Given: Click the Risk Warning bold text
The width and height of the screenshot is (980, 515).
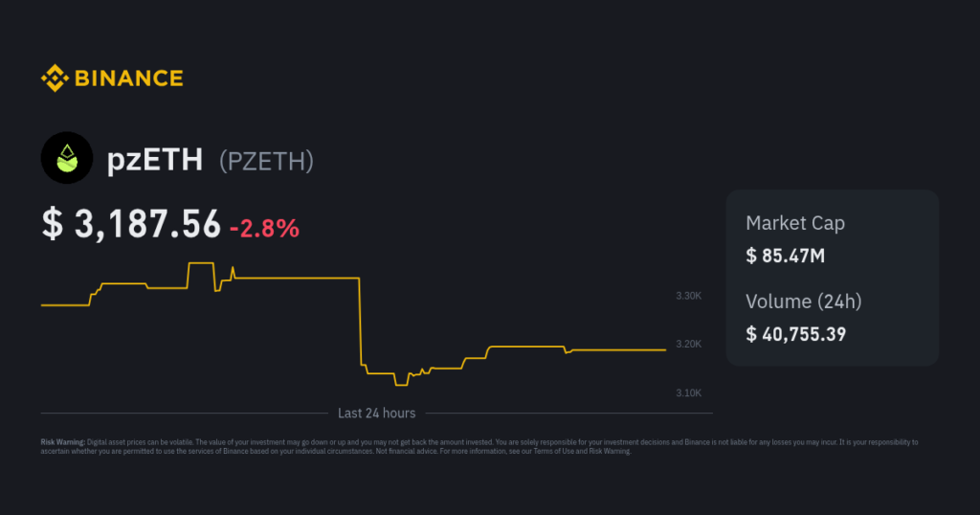Looking at the screenshot, I should click(62, 442).
